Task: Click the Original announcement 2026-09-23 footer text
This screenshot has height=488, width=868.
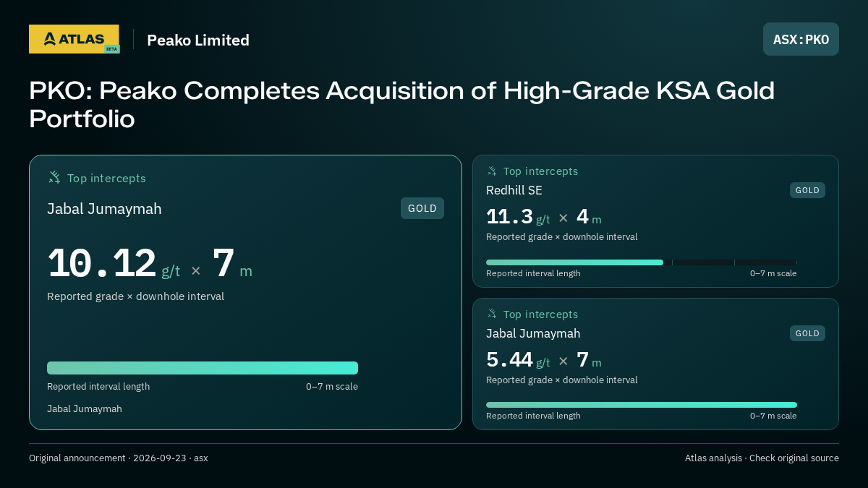Action: [119, 458]
